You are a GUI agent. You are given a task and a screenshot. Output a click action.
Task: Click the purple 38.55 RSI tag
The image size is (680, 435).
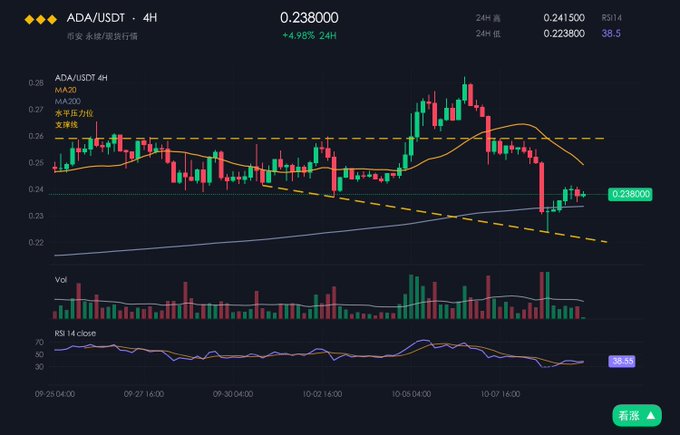tap(622, 361)
